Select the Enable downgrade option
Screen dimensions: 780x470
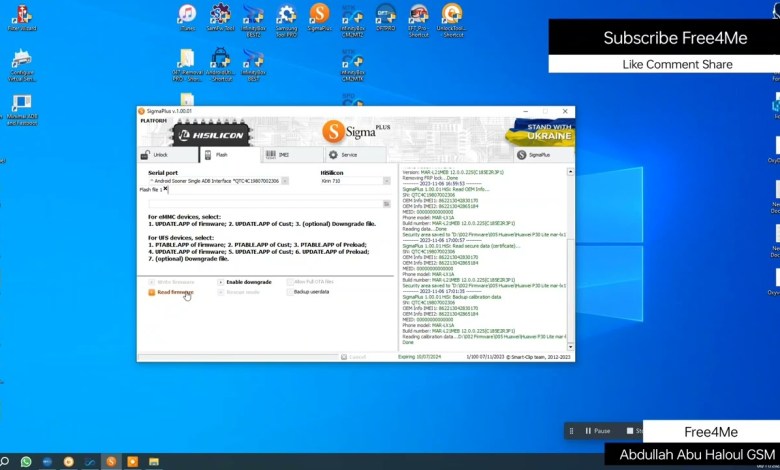pyautogui.click(x=244, y=282)
